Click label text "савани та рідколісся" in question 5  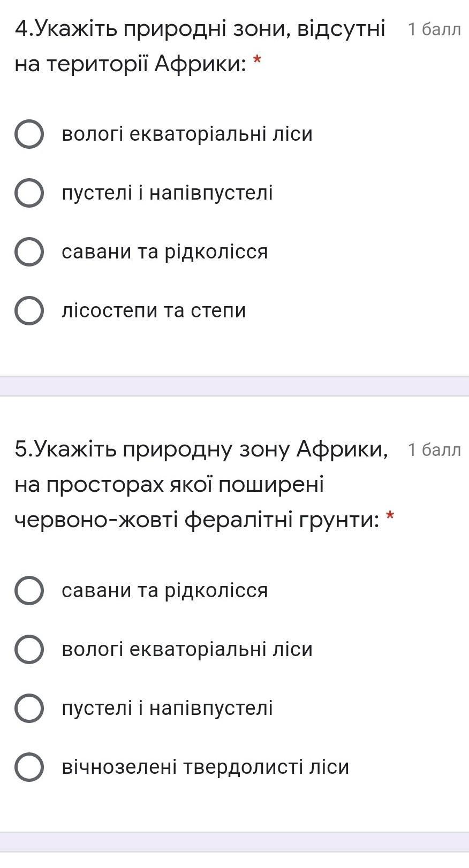pyautogui.click(x=164, y=590)
